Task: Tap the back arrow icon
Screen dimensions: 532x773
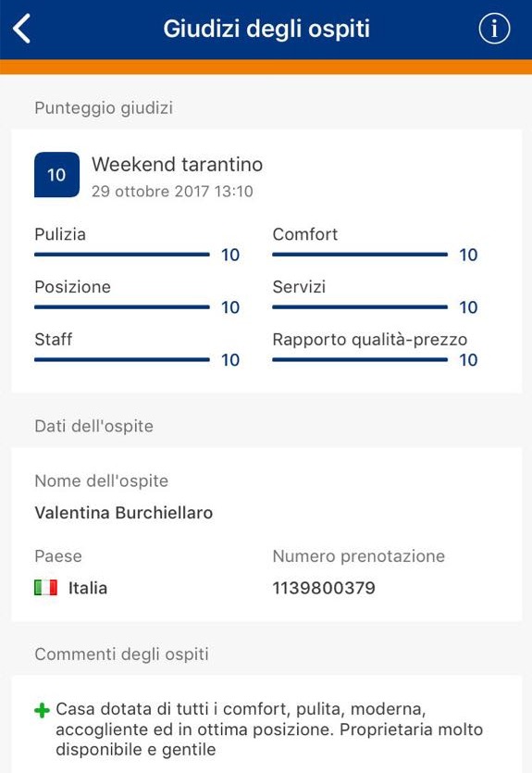Action: pos(21,29)
